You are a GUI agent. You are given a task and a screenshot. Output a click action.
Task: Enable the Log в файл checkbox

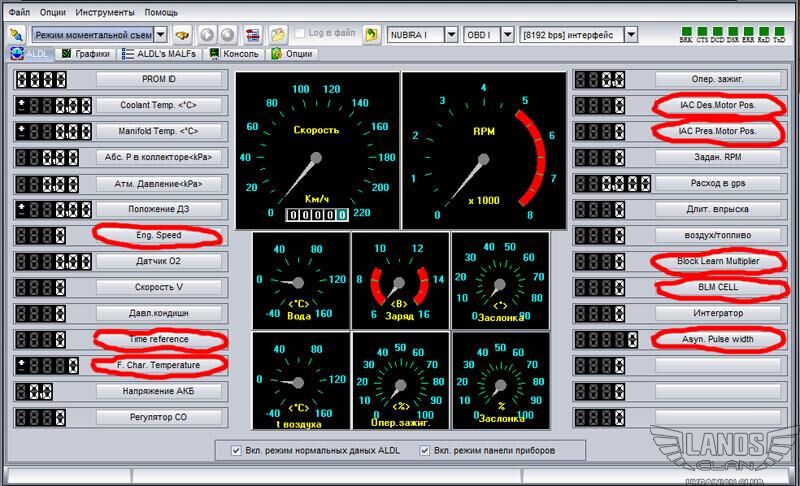(300, 33)
